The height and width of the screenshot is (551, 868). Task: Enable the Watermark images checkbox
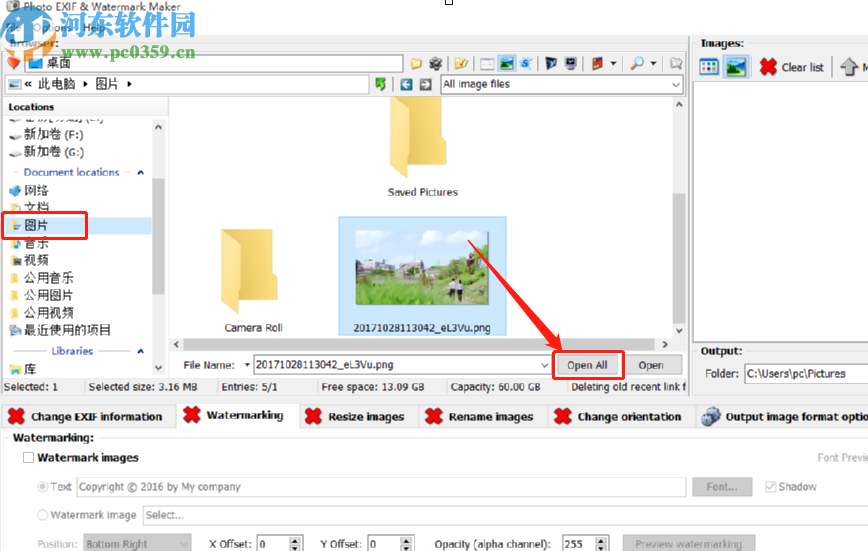tap(28, 457)
